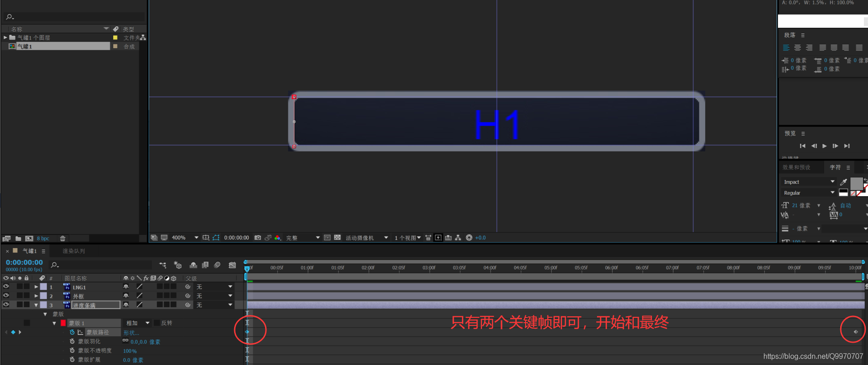The height and width of the screenshot is (365, 868).
Task: Click the draft 3D icon in the timeline
Action: coord(178,265)
